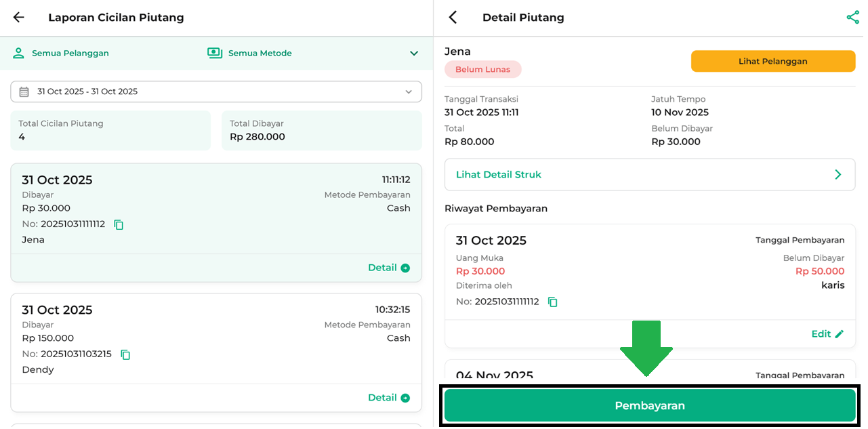Open Semua Metode payment method filter
The height and width of the screenshot is (429, 868).
(250, 53)
